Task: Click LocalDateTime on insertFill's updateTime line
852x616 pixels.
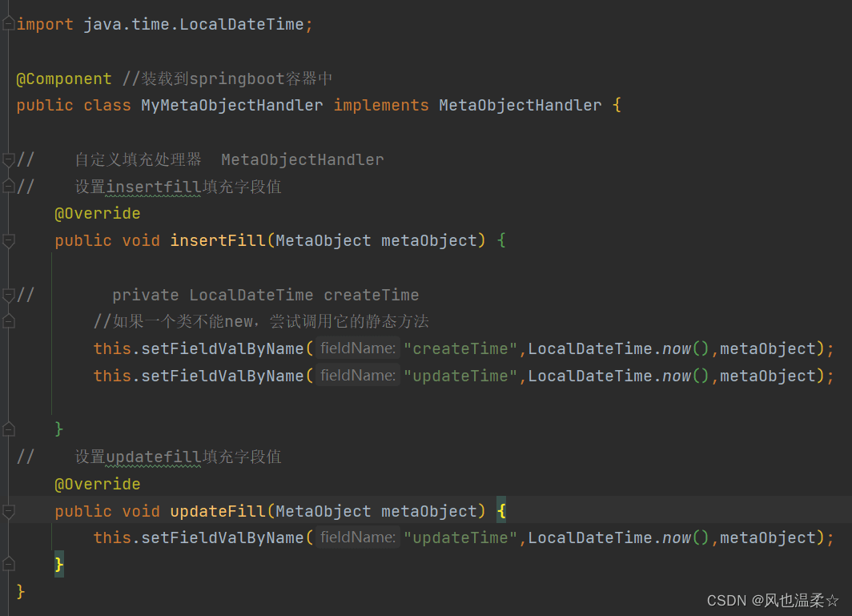Action: pyautogui.click(x=590, y=376)
